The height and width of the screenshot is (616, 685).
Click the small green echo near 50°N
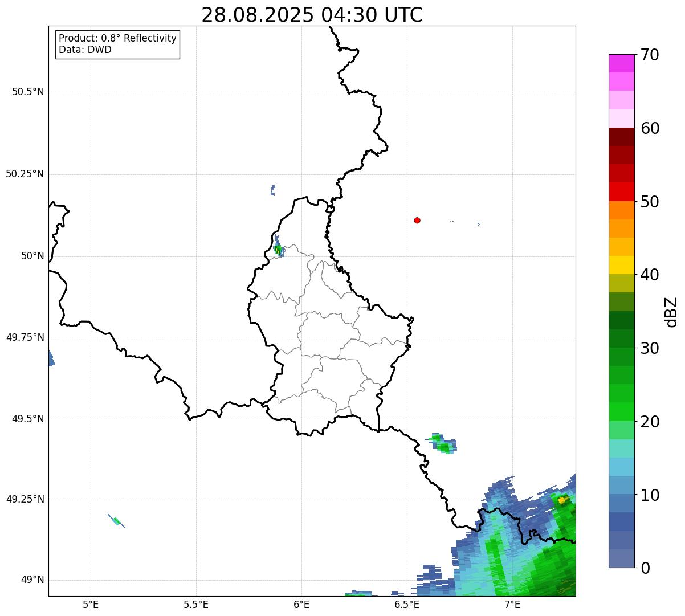click(x=278, y=248)
